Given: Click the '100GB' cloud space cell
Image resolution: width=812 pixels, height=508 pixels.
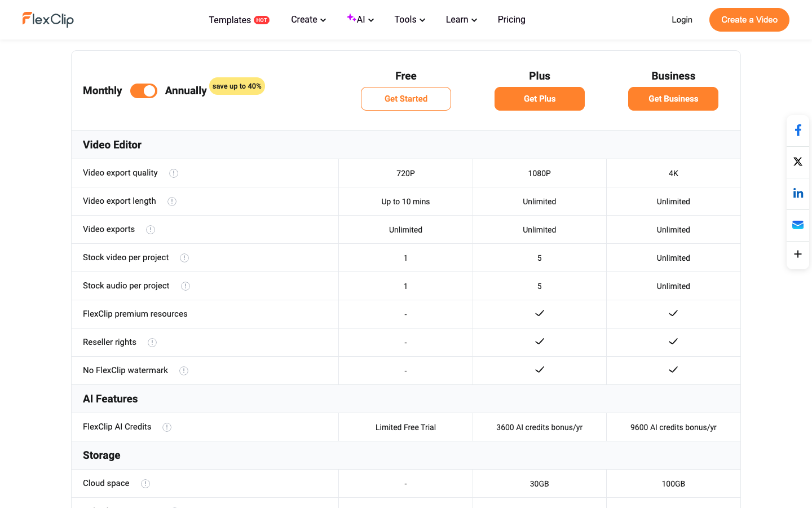Looking at the screenshot, I should click(x=673, y=484).
